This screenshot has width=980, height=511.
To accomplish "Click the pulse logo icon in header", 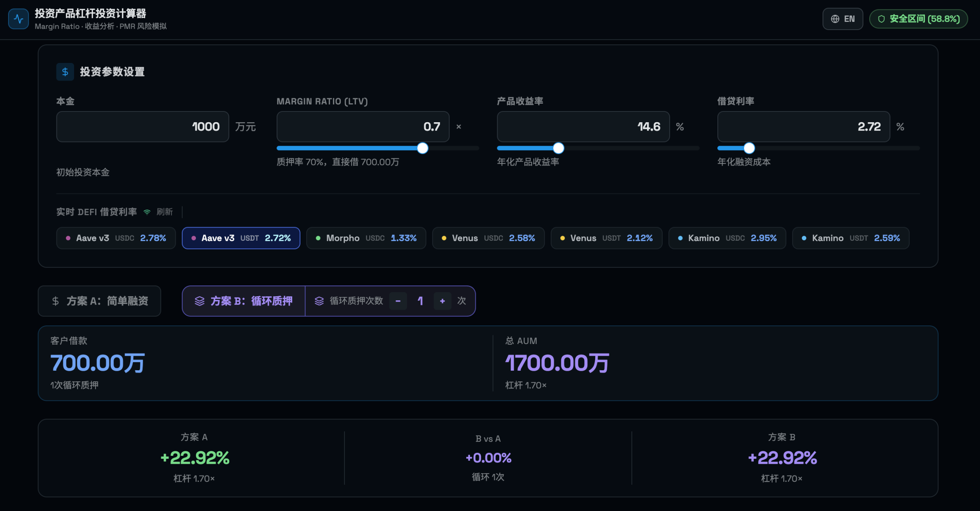I will tap(19, 19).
